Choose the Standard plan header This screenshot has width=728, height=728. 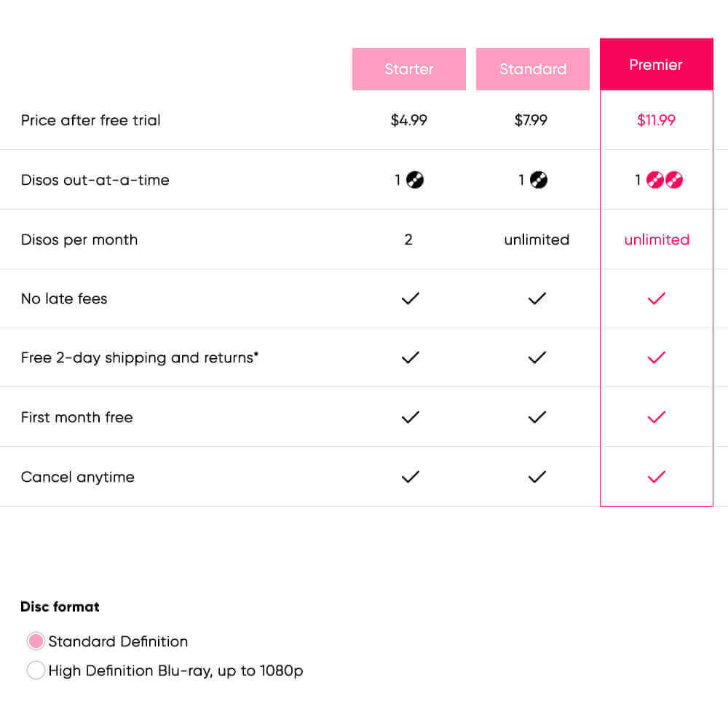tap(533, 68)
